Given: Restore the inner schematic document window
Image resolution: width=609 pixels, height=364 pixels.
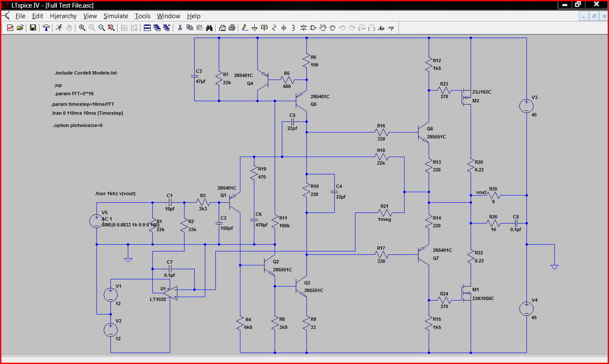Looking at the screenshot, I should pos(594,16).
